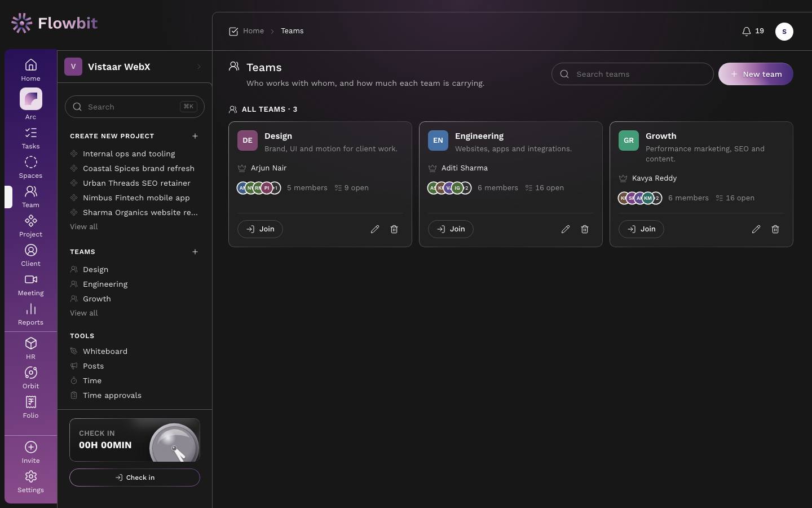Viewport: 812px width, 508px height.
Task: Open Spaces from the sidebar
Action: 30,168
